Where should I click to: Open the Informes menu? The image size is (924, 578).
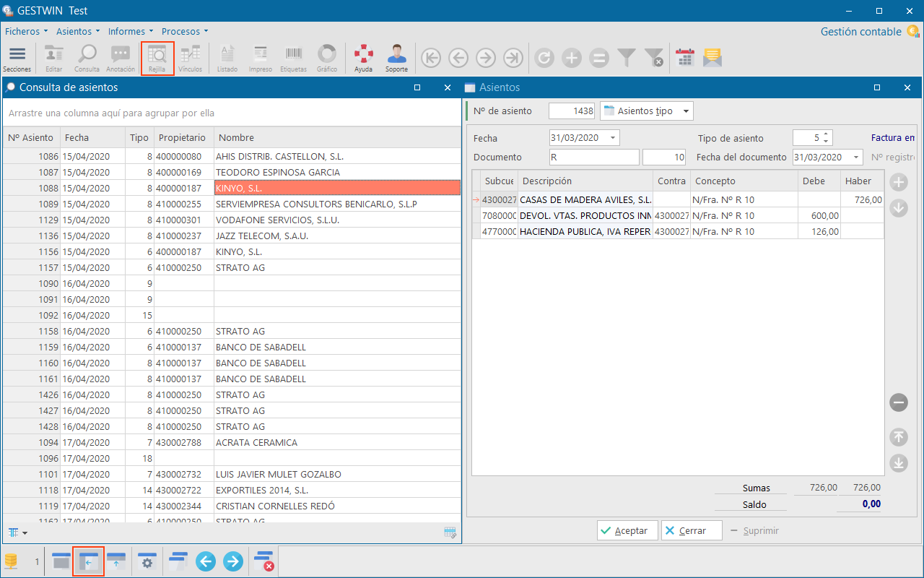tap(131, 31)
